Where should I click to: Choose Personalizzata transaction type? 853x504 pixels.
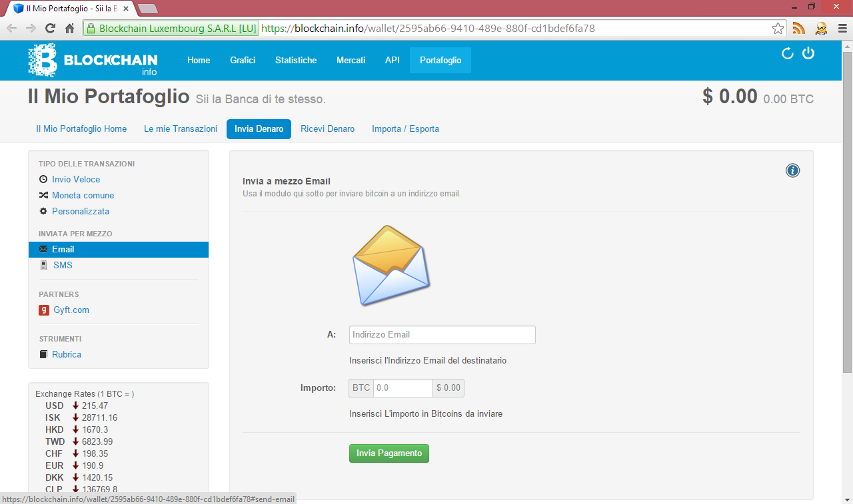coord(81,211)
